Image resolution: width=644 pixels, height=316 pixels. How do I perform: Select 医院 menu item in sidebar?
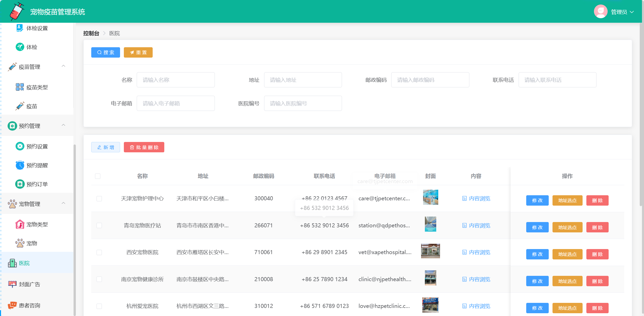coord(24,263)
